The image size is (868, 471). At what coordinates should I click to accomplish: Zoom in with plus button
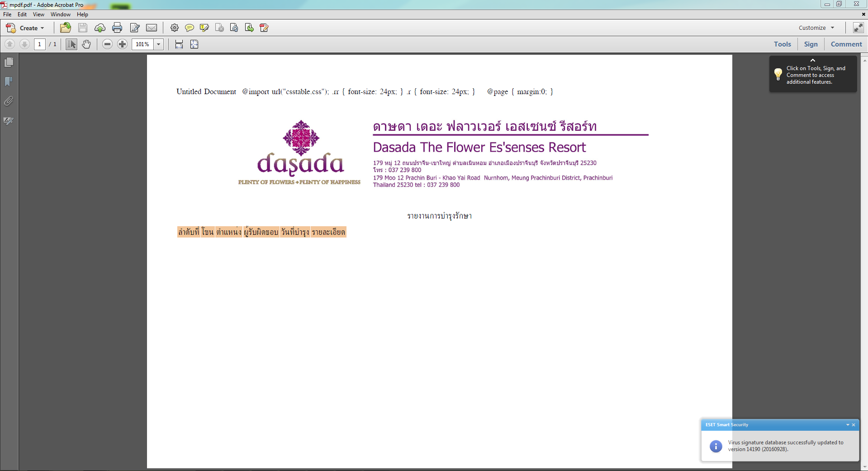click(123, 44)
